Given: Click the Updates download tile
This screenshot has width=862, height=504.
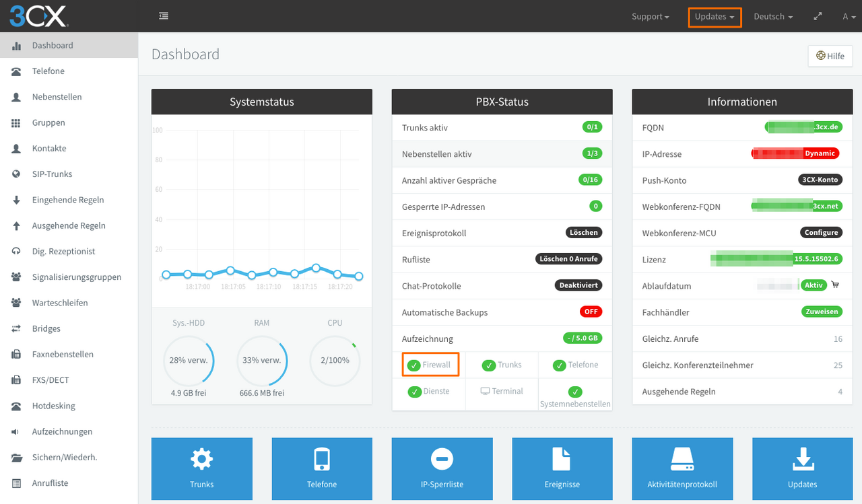Looking at the screenshot, I should (x=802, y=468).
